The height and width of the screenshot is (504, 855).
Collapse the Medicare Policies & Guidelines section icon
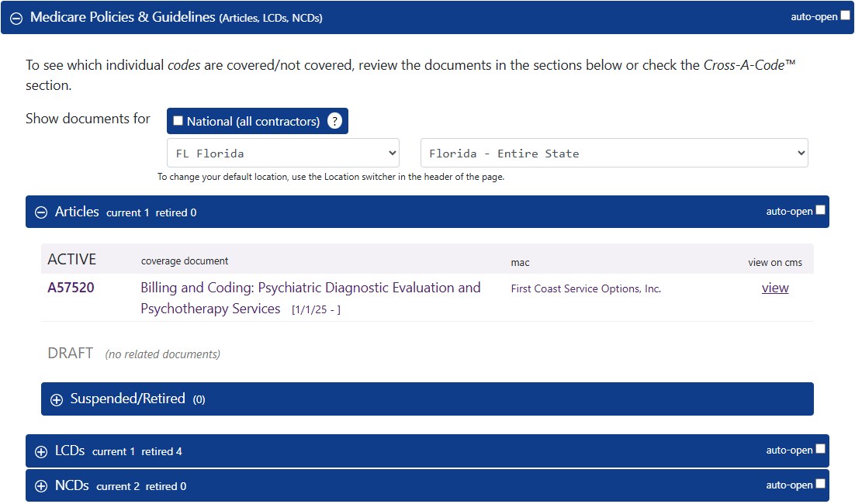(16, 18)
